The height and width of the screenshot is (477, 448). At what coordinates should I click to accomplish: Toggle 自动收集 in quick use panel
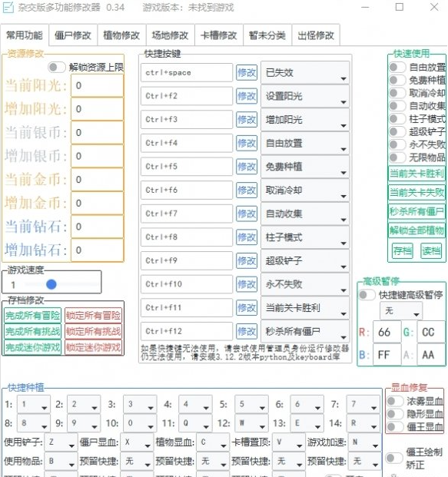click(397, 106)
